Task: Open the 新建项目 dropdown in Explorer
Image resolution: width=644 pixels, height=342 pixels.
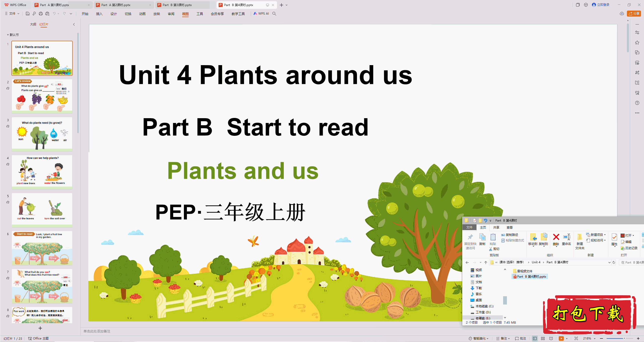Action: pyautogui.click(x=596, y=235)
